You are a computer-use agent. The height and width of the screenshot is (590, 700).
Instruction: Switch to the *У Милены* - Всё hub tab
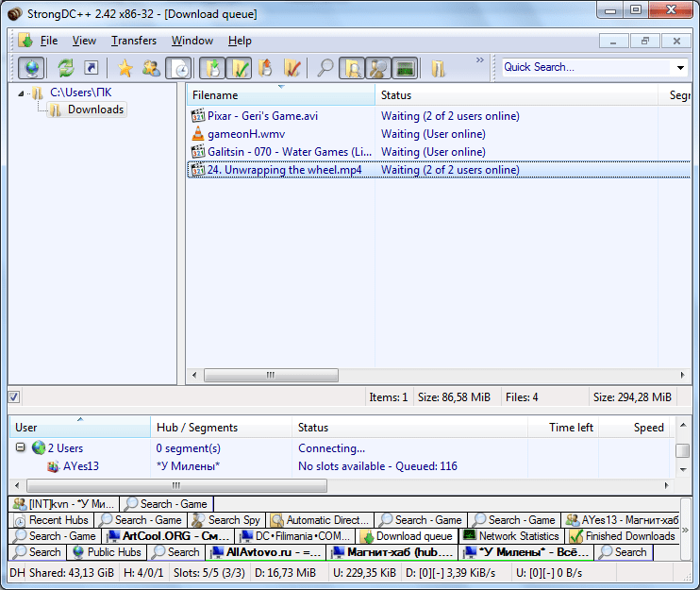[x=526, y=552]
